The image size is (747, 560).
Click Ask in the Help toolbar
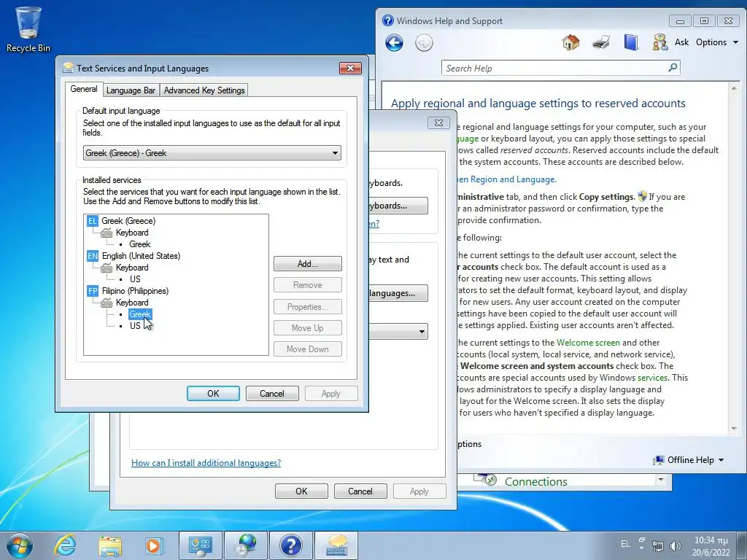point(681,42)
